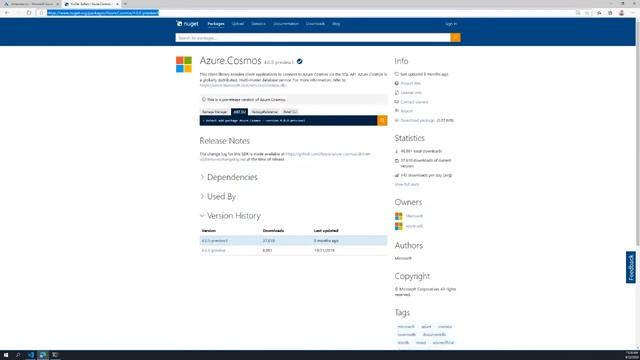Open version 4.0.0-preview in Version History
Screen dimensions: 640x360
[x=213, y=250]
